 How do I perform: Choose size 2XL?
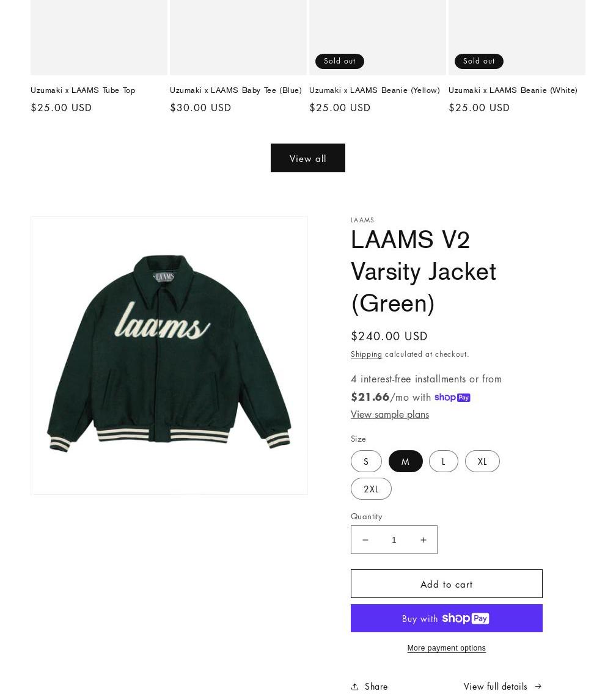point(371,489)
